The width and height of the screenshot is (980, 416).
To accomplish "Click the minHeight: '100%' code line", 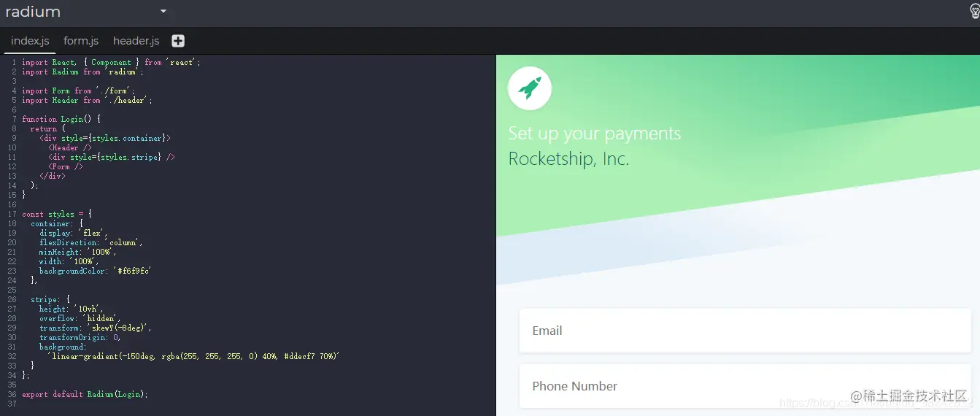I will click(78, 252).
